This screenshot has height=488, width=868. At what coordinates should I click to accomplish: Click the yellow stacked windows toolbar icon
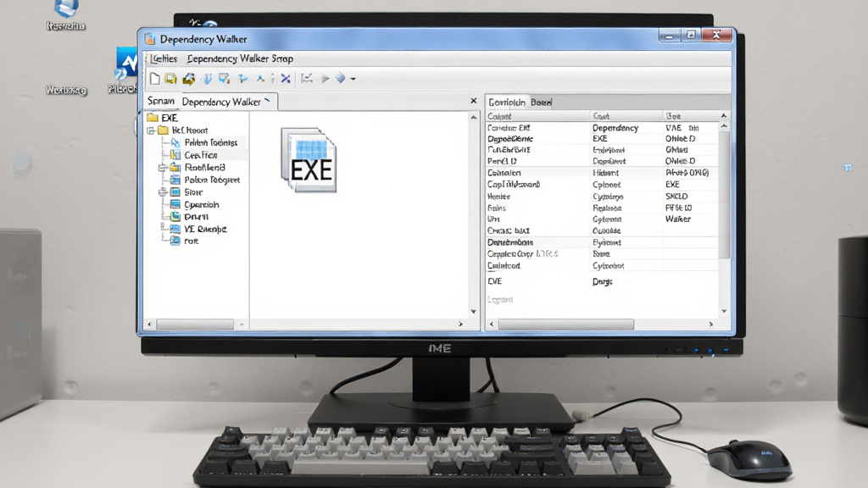pos(170,79)
